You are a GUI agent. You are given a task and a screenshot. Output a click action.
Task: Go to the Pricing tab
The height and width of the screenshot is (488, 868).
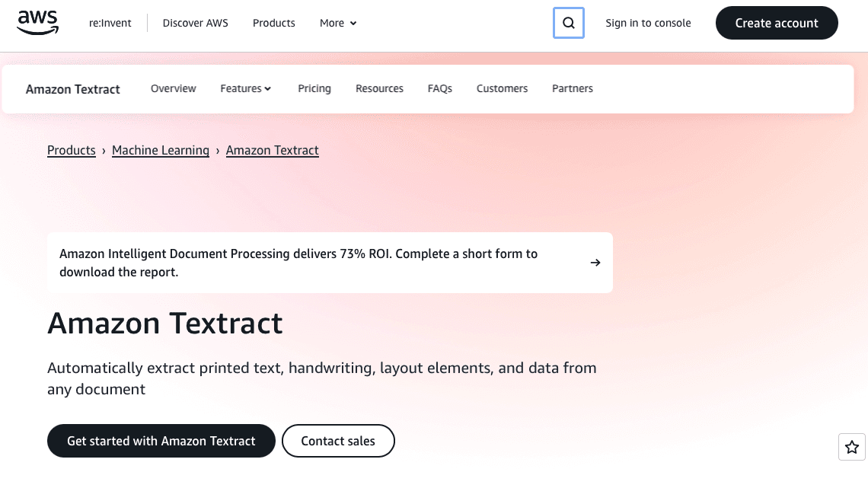pyautogui.click(x=314, y=88)
